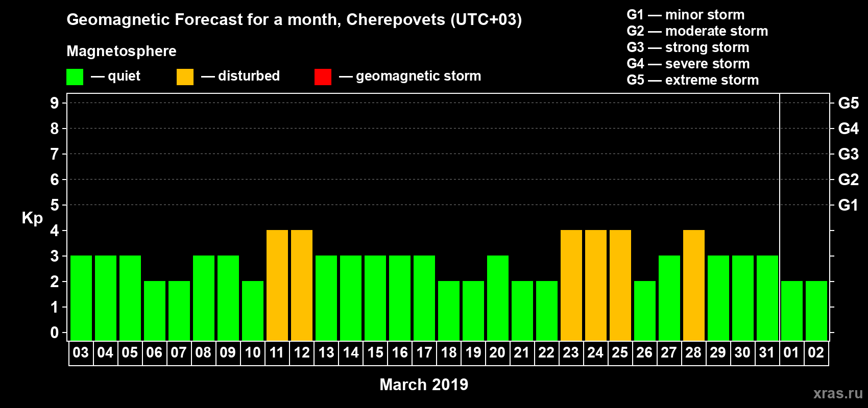Click the date label 24
This screenshot has width=868, height=408.
pos(595,353)
